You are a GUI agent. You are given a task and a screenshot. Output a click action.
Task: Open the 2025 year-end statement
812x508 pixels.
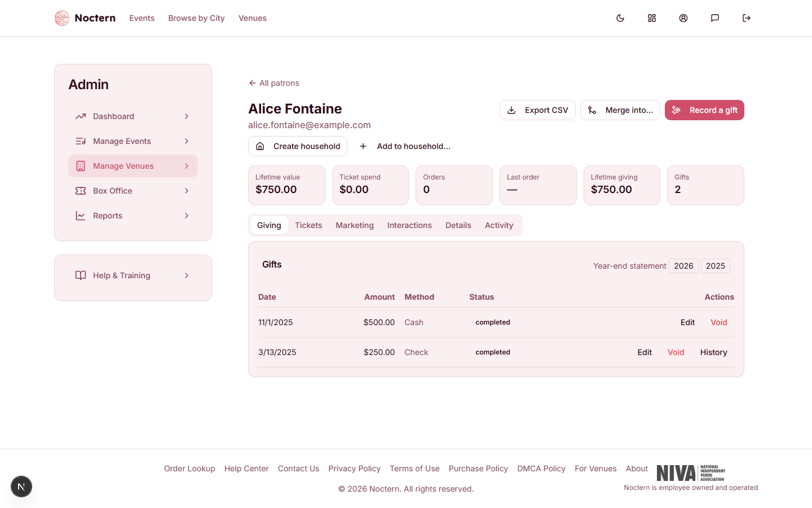(x=716, y=266)
